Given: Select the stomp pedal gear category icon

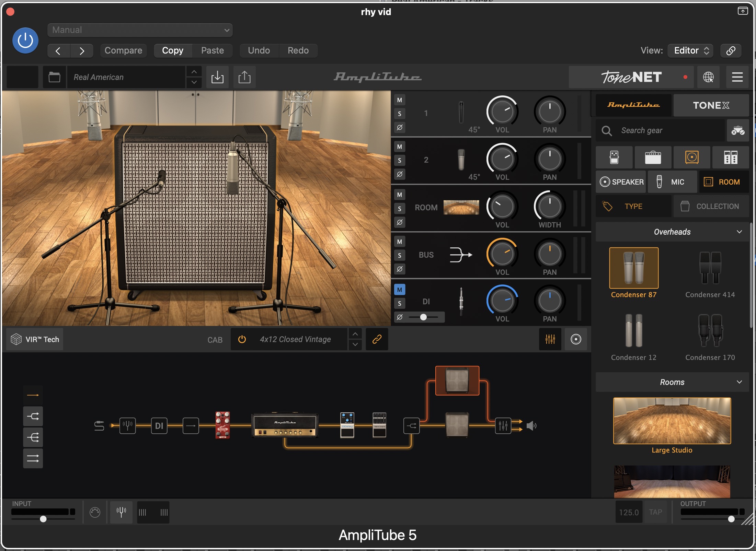Looking at the screenshot, I should tap(614, 157).
